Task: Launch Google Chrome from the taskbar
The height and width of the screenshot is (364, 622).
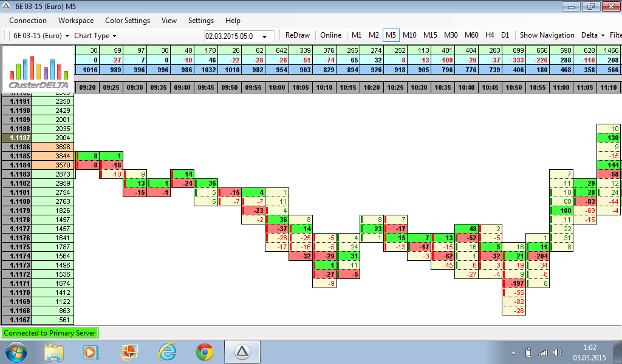Action: point(205,352)
